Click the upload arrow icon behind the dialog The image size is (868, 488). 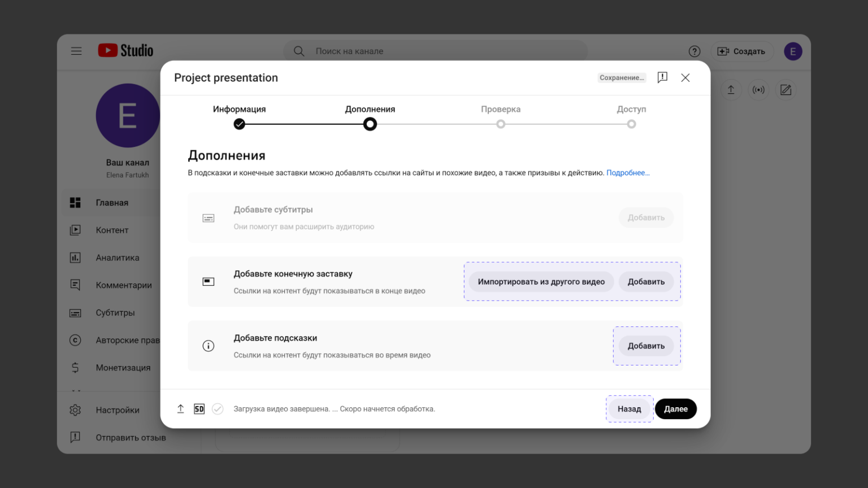point(731,90)
